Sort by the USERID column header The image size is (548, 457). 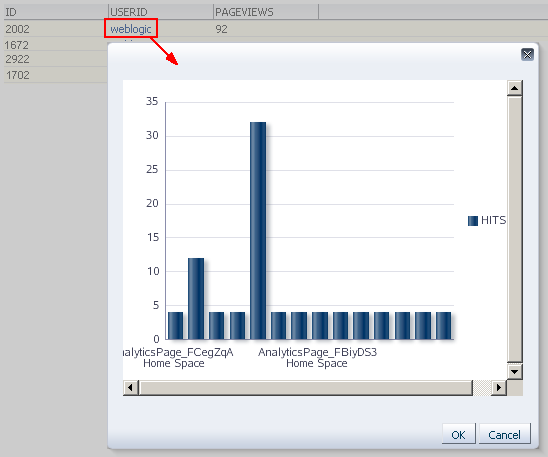click(x=161, y=12)
